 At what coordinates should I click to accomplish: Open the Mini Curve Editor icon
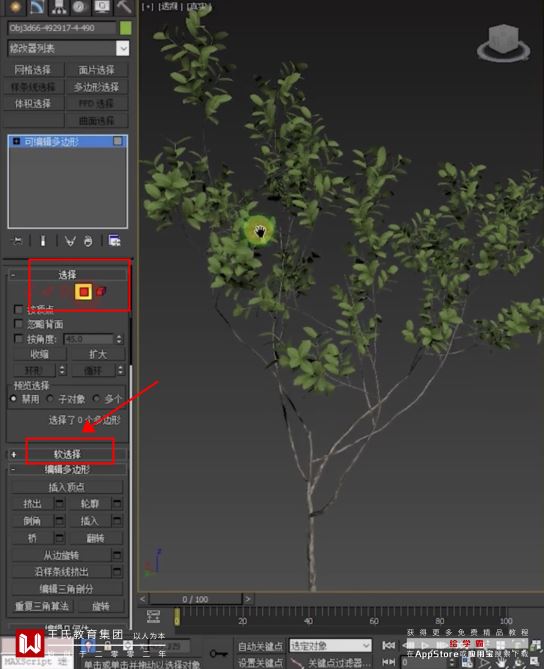click(x=153, y=617)
